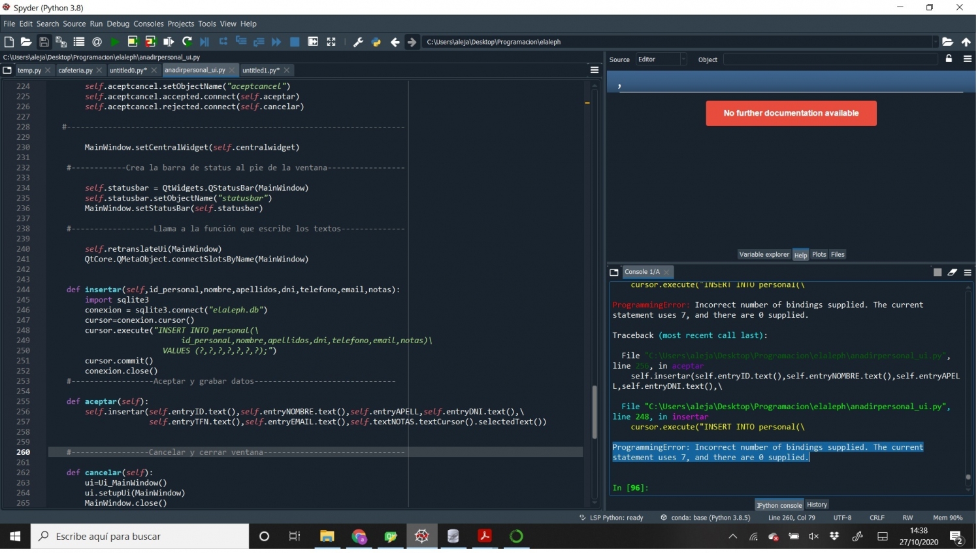
Task: Interrupt the console kernel
Action: 938,272
